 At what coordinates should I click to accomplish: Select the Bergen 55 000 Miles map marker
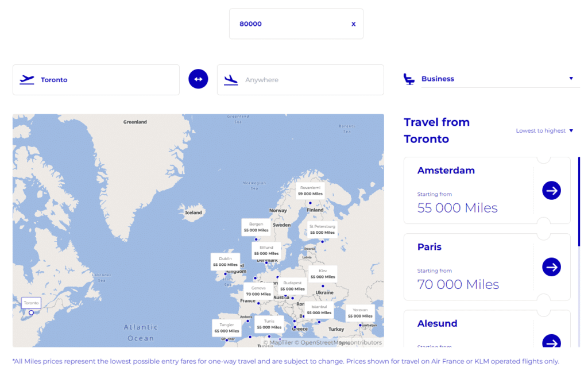click(256, 227)
